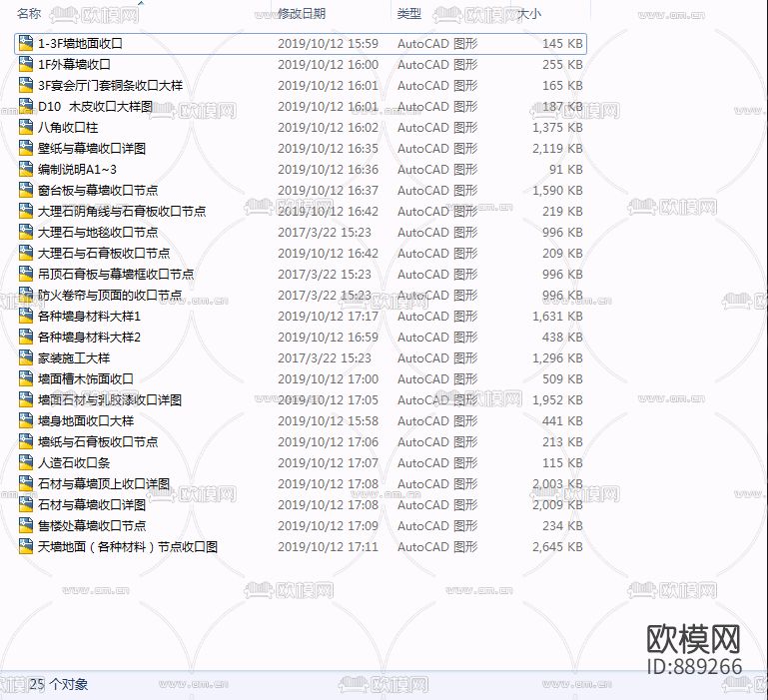Screen dimensions: 768x700
Task: Select file name 八角收口柱
Action: [x=68, y=128]
